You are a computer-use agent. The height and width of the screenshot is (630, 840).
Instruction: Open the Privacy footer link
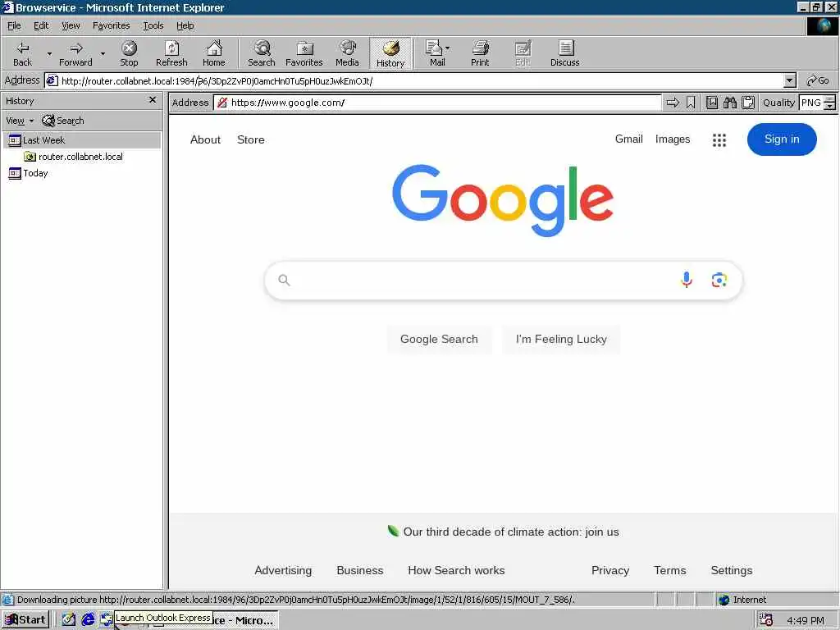[610, 571]
